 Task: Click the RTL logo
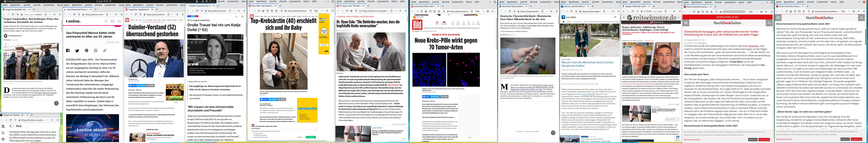[193, 16]
